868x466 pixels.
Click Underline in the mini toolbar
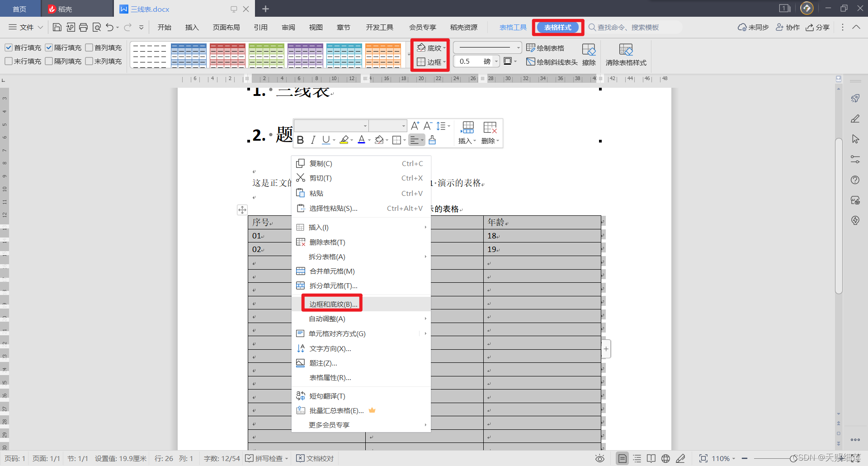pos(326,140)
